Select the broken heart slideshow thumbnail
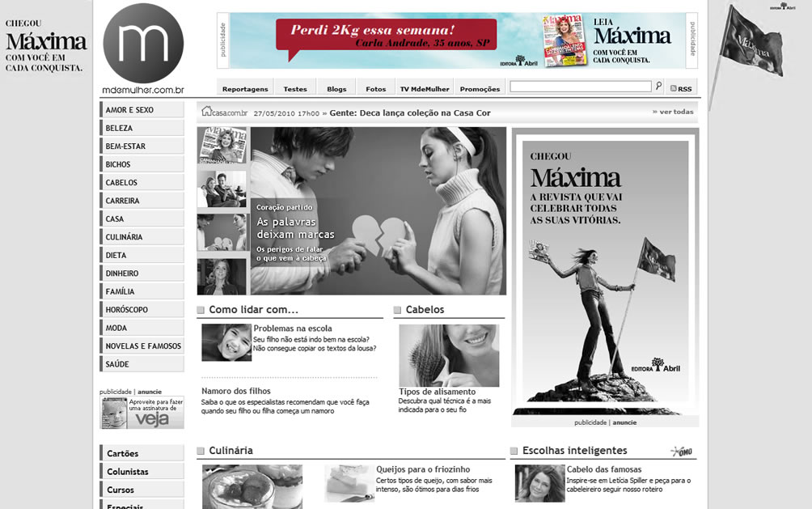Image resolution: width=812 pixels, height=509 pixels. tap(222, 233)
